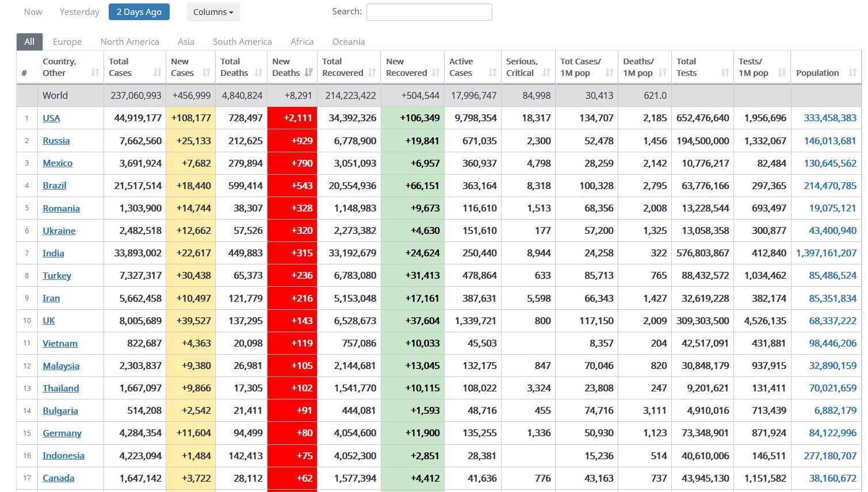Select the Now data view
The image size is (868, 492).
[33, 12]
